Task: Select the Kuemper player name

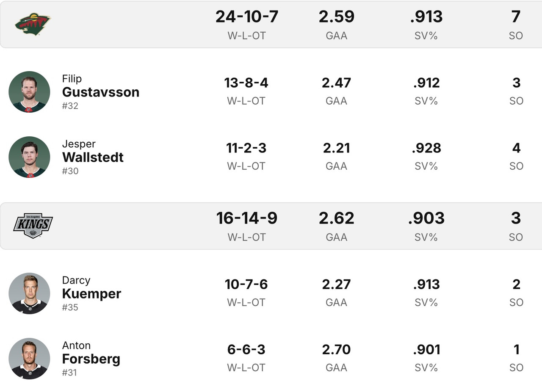Action: pyautogui.click(x=91, y=293)
